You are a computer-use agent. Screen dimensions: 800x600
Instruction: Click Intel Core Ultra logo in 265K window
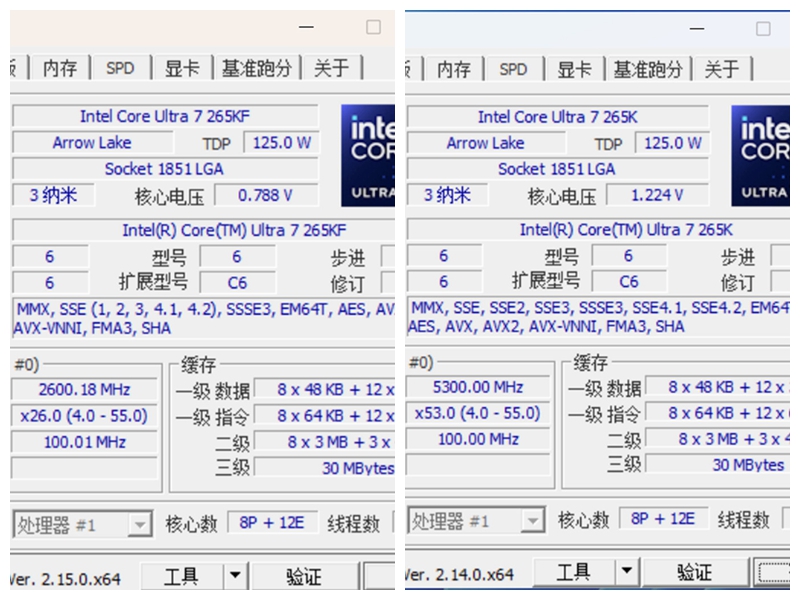[x=760, y=156]
